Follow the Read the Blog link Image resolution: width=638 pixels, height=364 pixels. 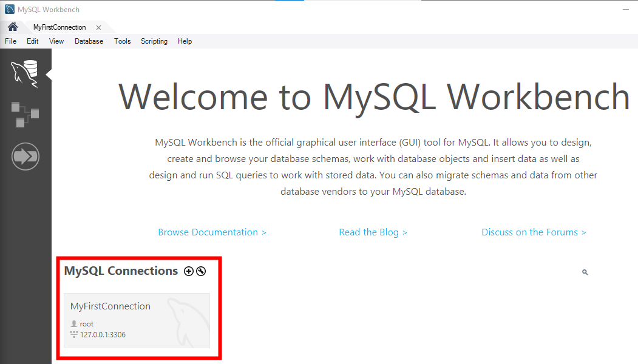[373, 232]
